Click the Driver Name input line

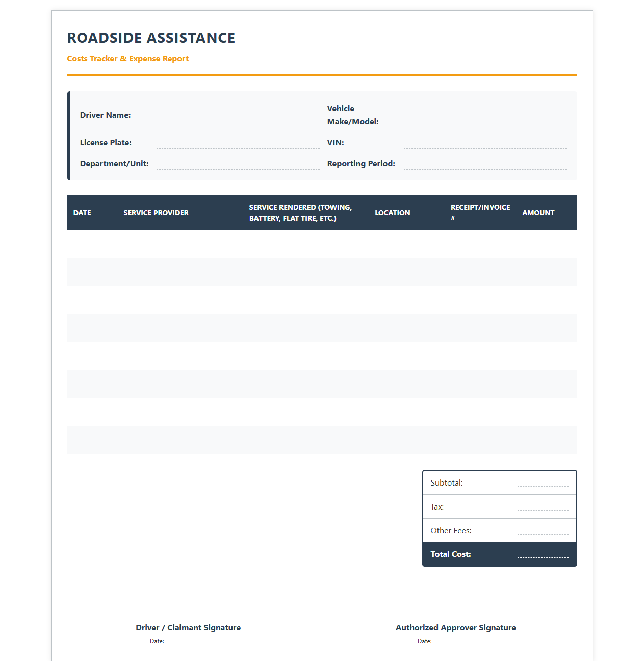[238, 115]
